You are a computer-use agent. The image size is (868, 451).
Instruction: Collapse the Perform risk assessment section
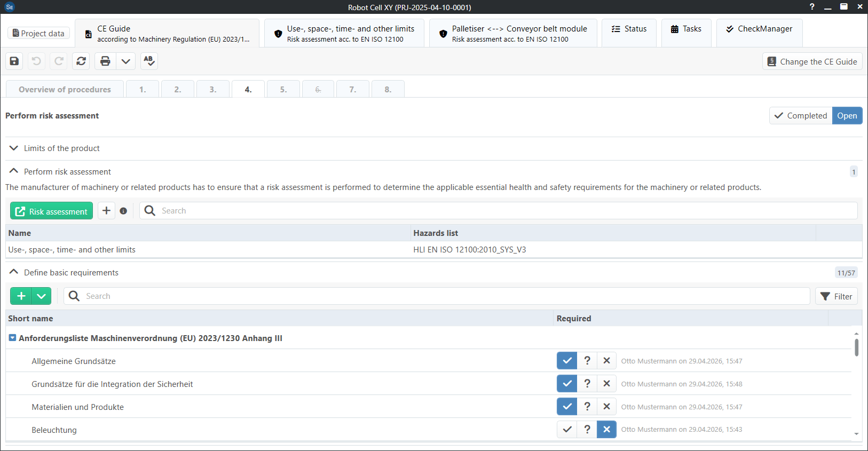14,171
